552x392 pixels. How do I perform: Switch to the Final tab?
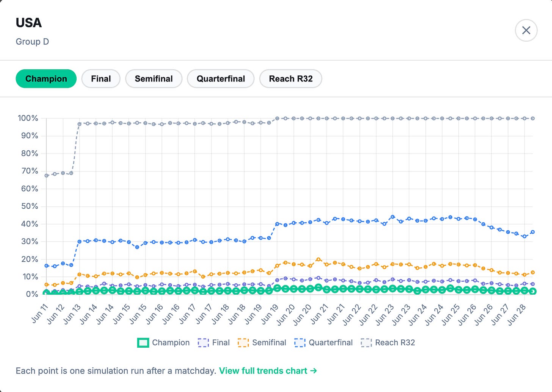click(x=101, y=79)
